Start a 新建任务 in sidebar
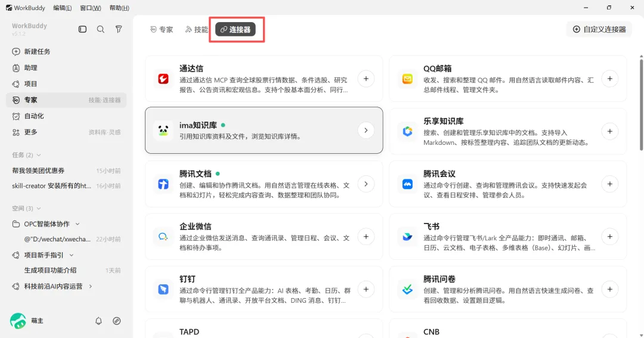Screen dimensions: 644x338 pos(66,52)
